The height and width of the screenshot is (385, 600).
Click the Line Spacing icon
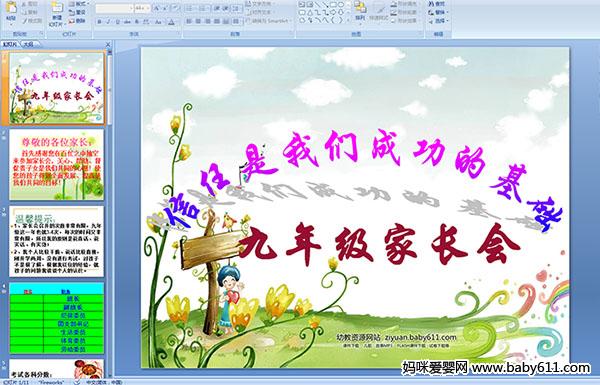click(236, 8)
